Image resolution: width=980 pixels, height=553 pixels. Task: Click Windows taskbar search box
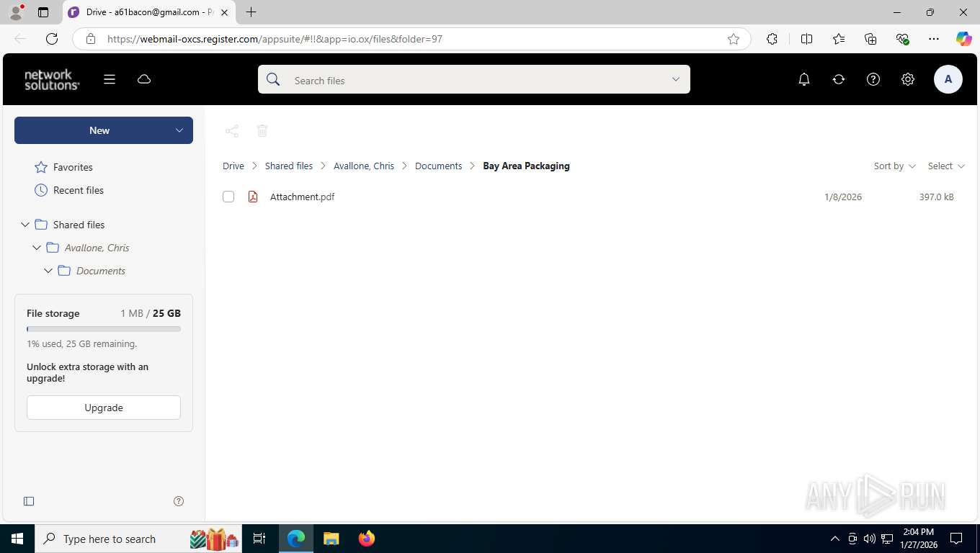[x=138, y=539]
